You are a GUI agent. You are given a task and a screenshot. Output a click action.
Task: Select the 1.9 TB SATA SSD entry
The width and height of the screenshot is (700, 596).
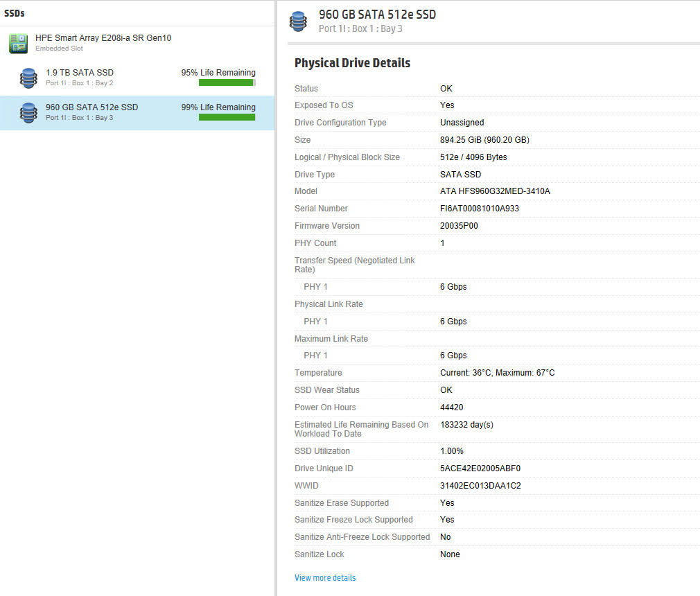[79, 73]
